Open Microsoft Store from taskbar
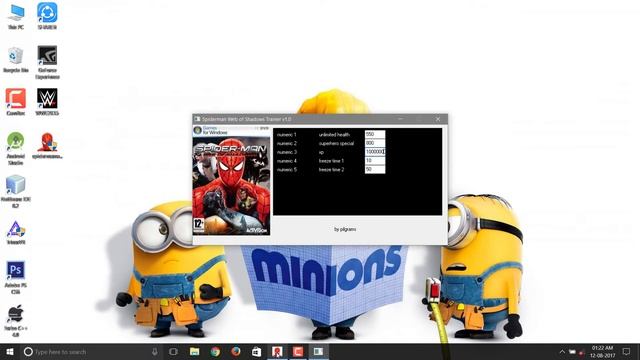 tap(256, 351)
